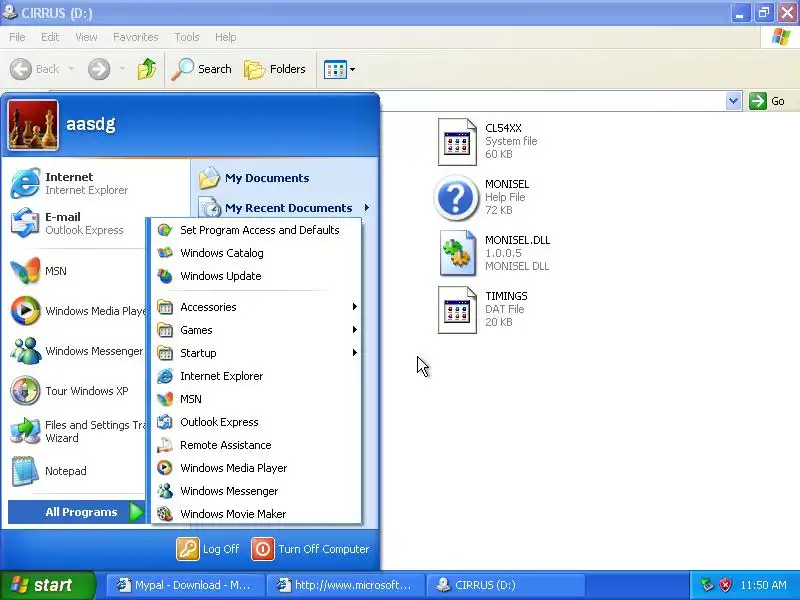The image size is (800, 600).
Task: Select the TIMINGS DAT file
Action: 483,310
